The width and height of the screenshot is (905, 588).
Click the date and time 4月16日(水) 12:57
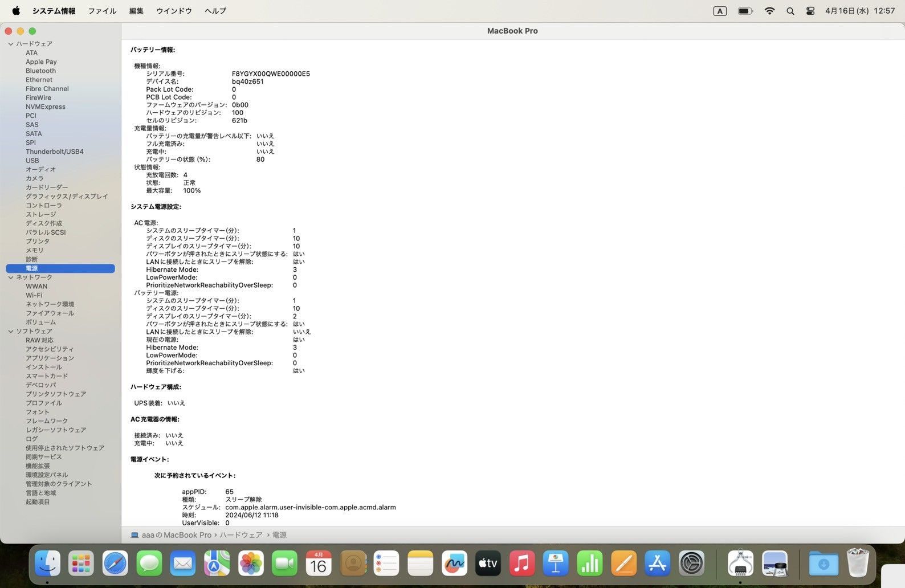(859, 11)
